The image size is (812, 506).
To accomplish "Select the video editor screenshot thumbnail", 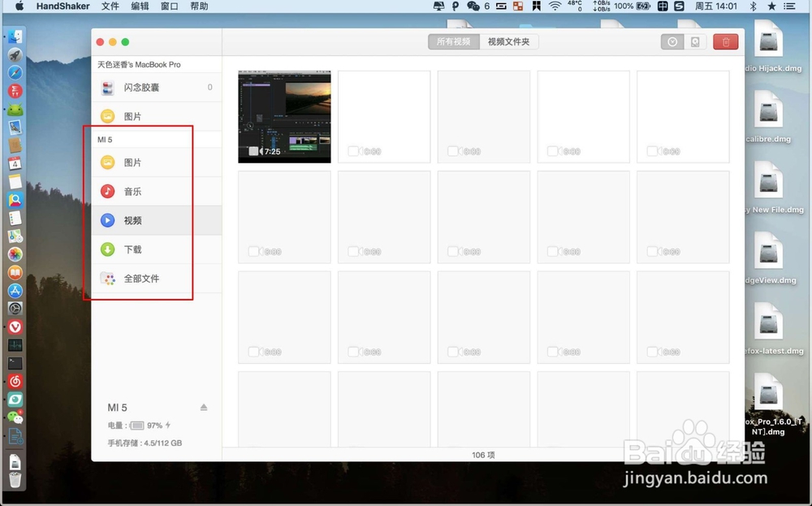I will [x=284, y=117].
